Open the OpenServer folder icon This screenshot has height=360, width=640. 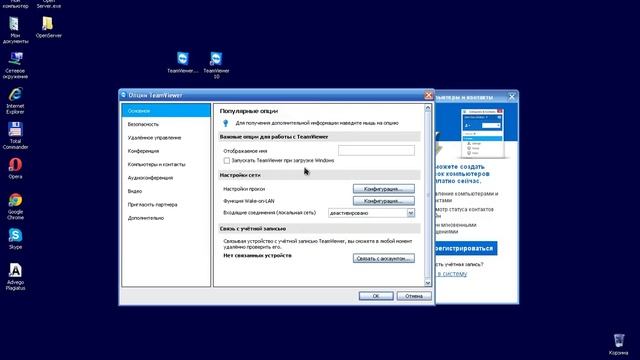(x=48, y=27)
